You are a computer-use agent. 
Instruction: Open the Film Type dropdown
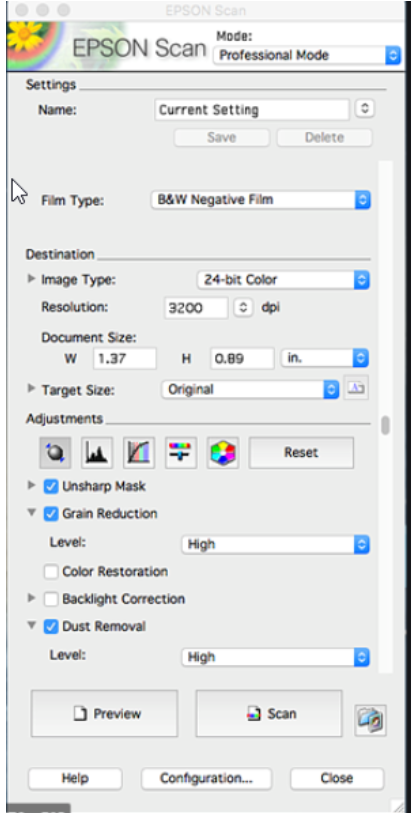(261, 200)
